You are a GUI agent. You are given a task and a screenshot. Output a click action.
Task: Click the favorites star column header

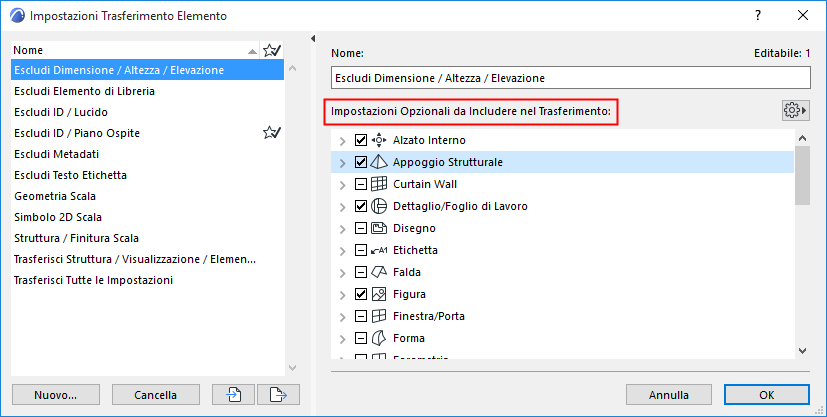click(271, 50)
